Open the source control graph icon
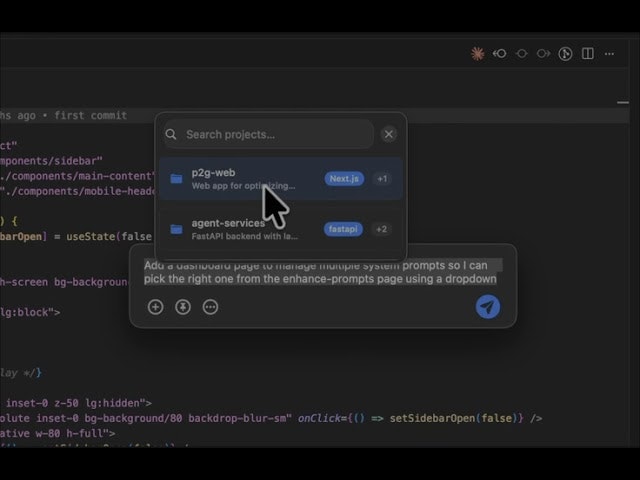 point(565,53)
